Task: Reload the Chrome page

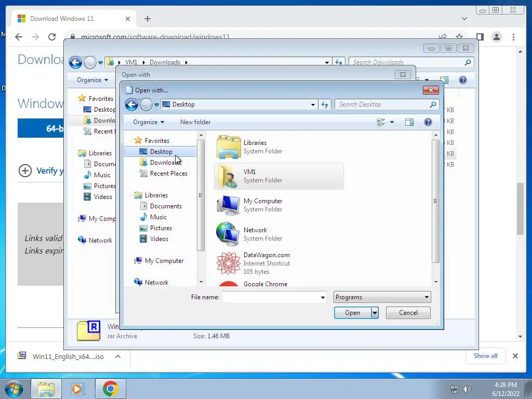Action: [52, 37]
